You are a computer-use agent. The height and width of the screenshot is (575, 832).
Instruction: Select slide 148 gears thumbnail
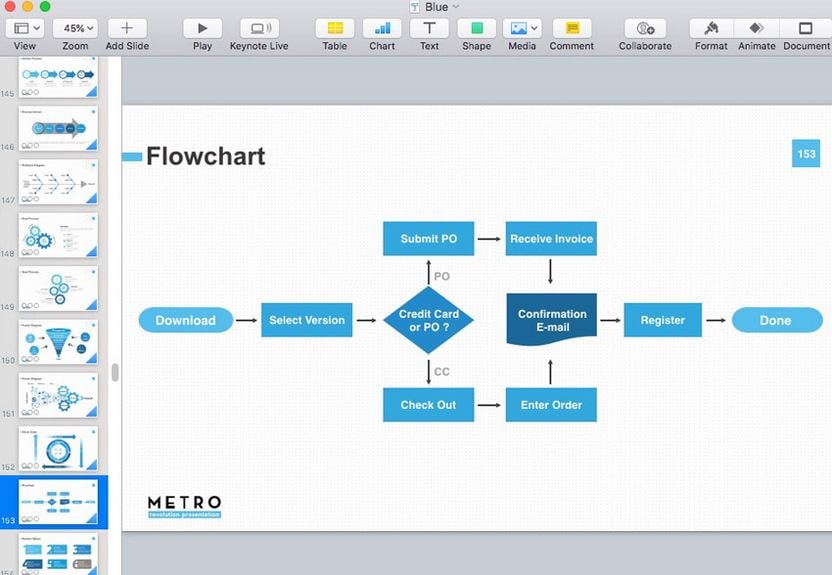click(58, 236)
